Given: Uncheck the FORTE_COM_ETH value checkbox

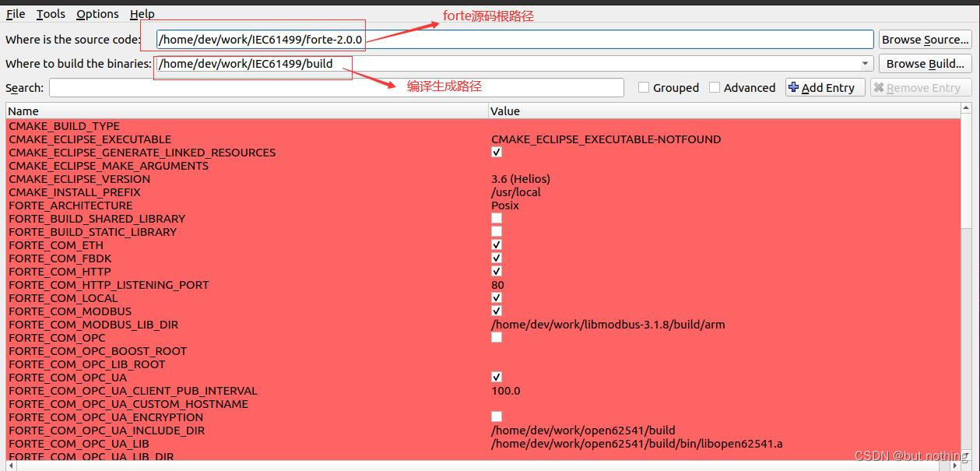Looking at the screenshot, I should [x=496, y=244].
